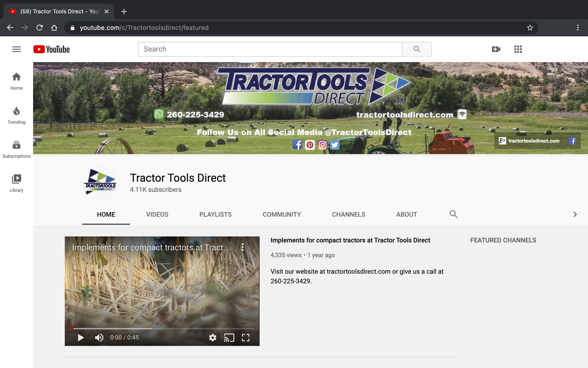Viewport: 588px width, 368px height.
Task: Bookmark this page with the star
Action: (x=530, y=28)
